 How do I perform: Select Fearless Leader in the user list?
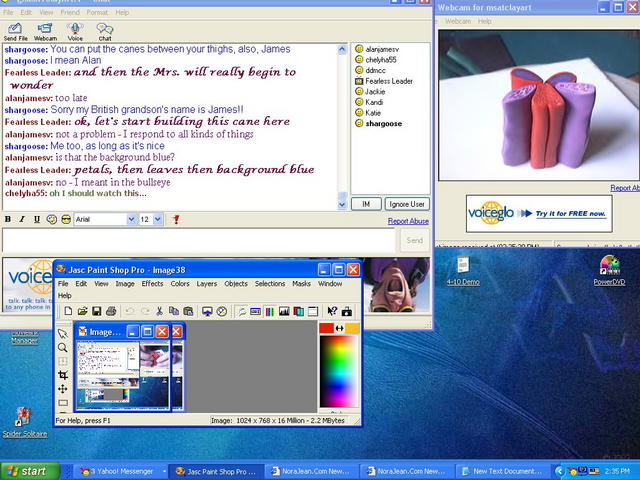(384, 81)
